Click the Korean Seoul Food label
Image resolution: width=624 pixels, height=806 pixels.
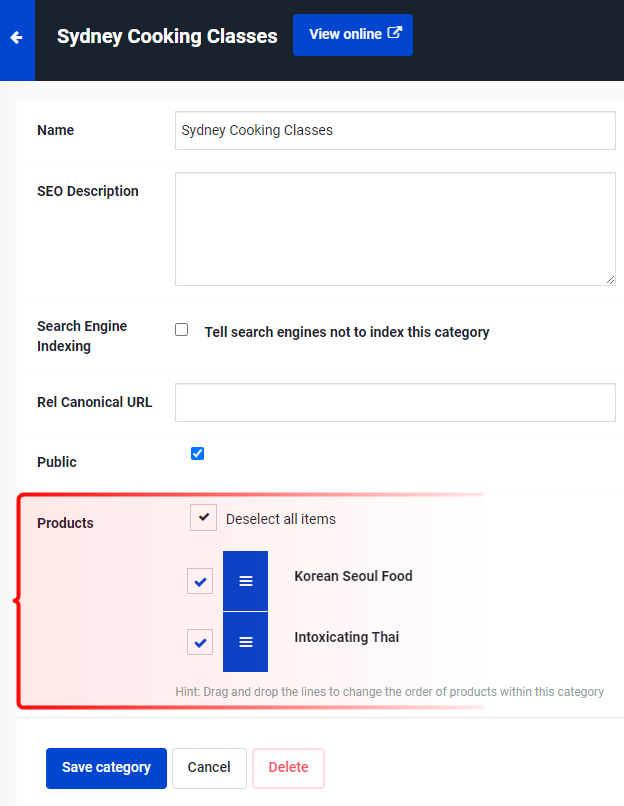coord(353,576)
